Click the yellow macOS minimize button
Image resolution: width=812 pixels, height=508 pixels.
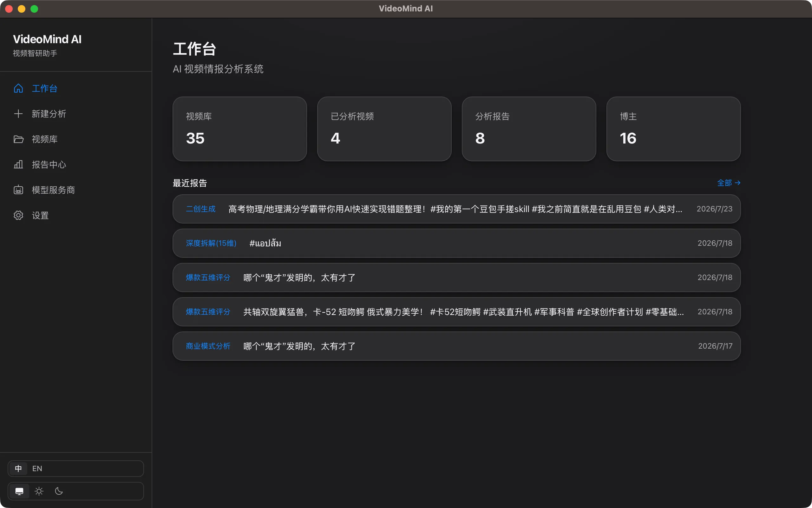pos(22,9)
